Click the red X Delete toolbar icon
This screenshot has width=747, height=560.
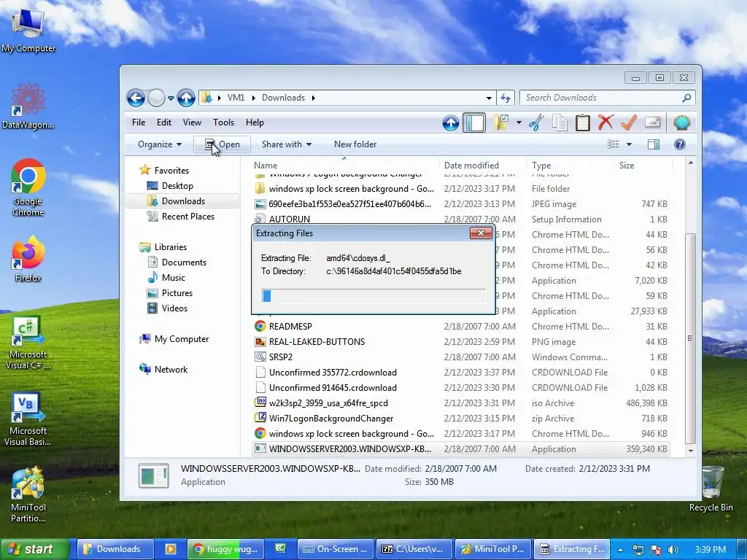click(x=605, y=122)
